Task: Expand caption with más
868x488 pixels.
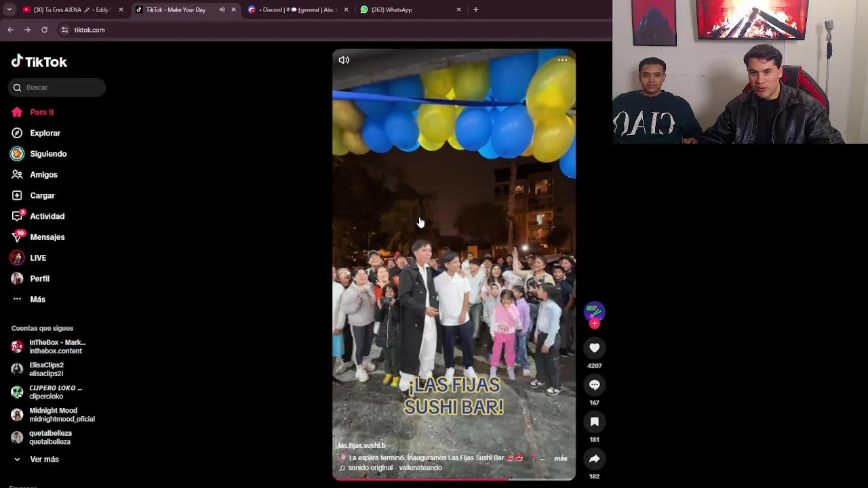Action: pos(560,458)
